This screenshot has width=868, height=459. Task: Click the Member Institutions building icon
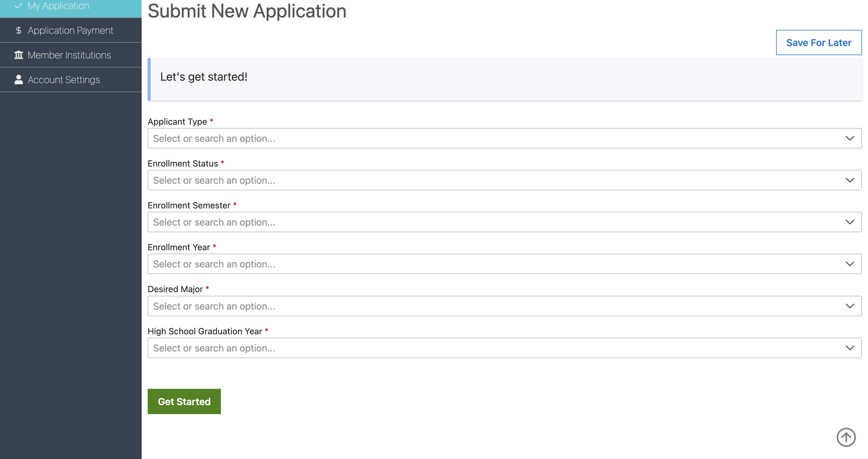coord(18,55)
